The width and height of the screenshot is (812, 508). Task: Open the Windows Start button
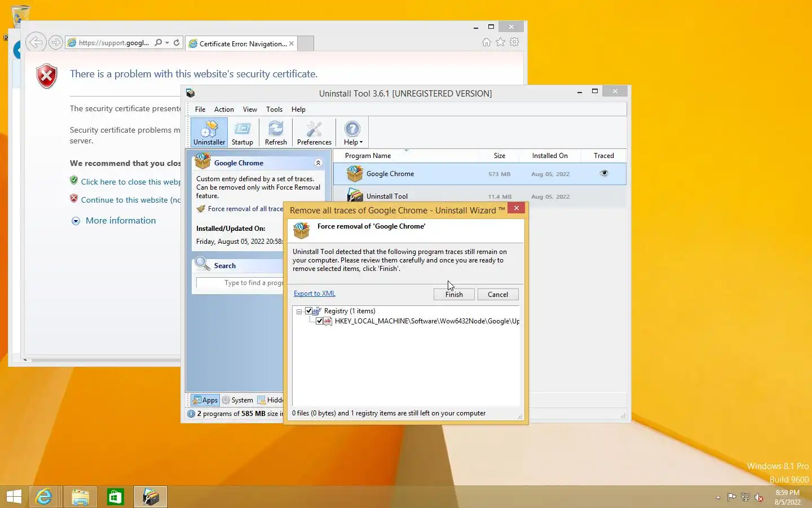14,497
